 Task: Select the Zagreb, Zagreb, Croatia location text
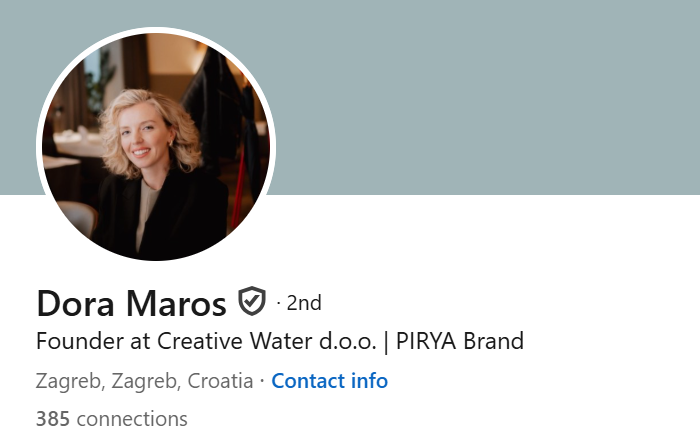point(145,381)
